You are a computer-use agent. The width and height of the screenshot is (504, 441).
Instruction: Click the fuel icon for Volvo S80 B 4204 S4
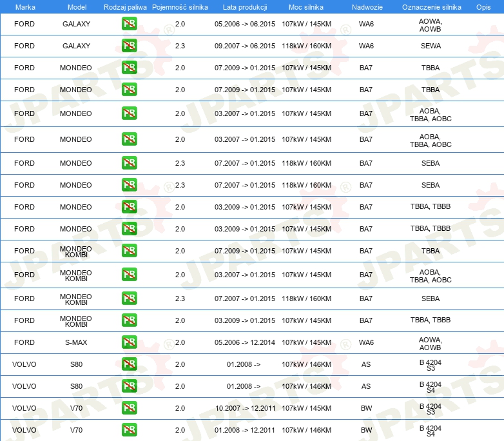(129, 386)
